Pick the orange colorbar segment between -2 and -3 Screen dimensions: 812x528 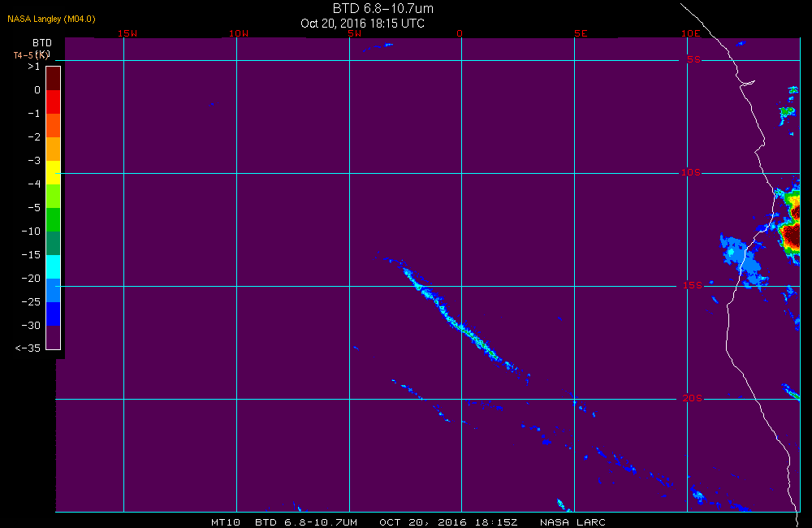pyautogui.click(x=54, y=149)
